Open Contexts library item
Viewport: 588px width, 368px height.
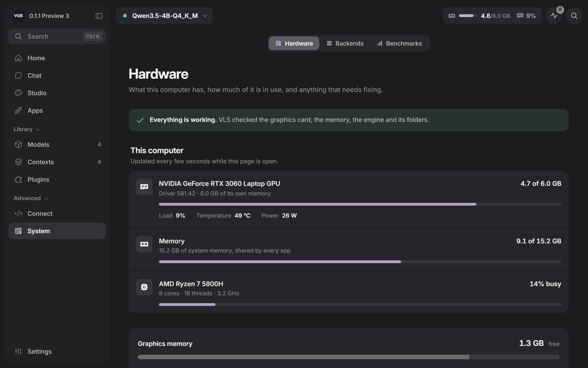(x=57, y=162)
